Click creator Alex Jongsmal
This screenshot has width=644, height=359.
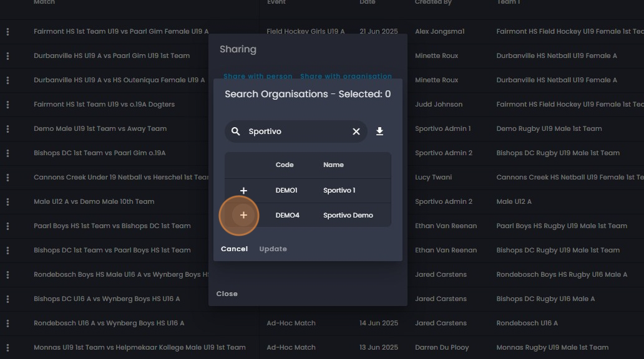[439, 32]
